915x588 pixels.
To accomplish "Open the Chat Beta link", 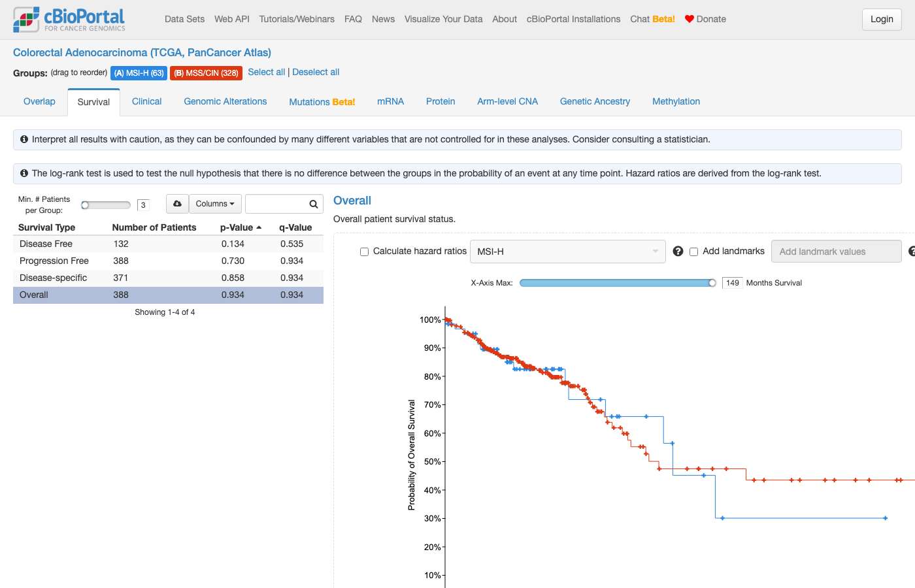I will (x=652, y=19).
